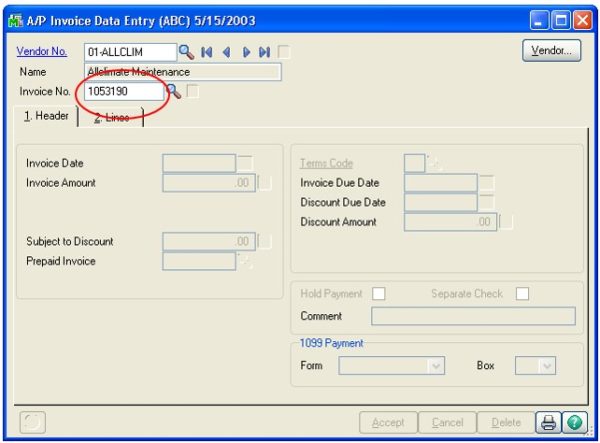This screenshot has height=443, width=600.
Task: Jump to first vendor record
Action: coord(207,52)
